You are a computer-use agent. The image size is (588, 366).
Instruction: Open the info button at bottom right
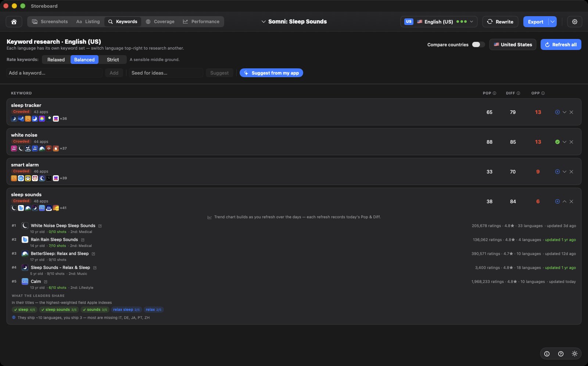tap(547, 354)
